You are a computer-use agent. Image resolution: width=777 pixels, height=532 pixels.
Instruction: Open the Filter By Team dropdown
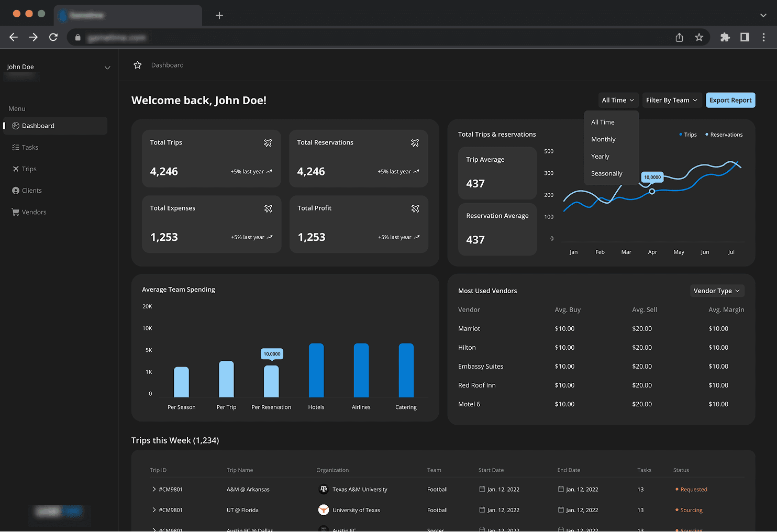[672, 100]
